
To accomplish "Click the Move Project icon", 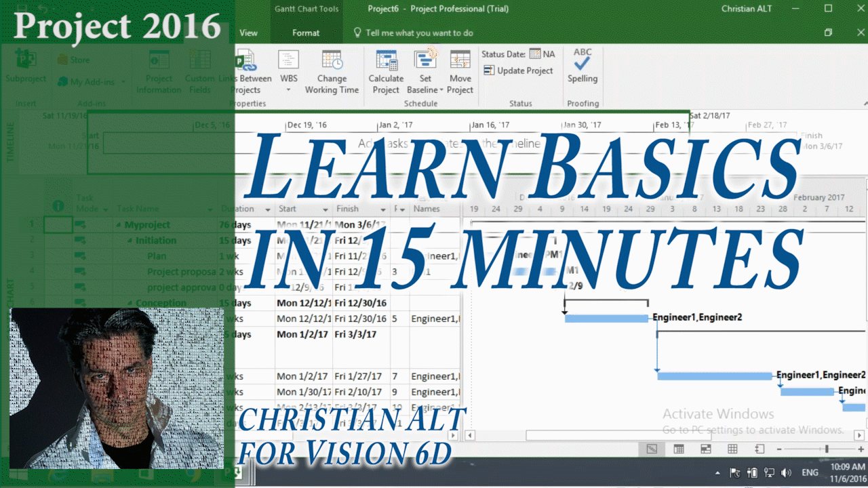I will tap(460, 60).
